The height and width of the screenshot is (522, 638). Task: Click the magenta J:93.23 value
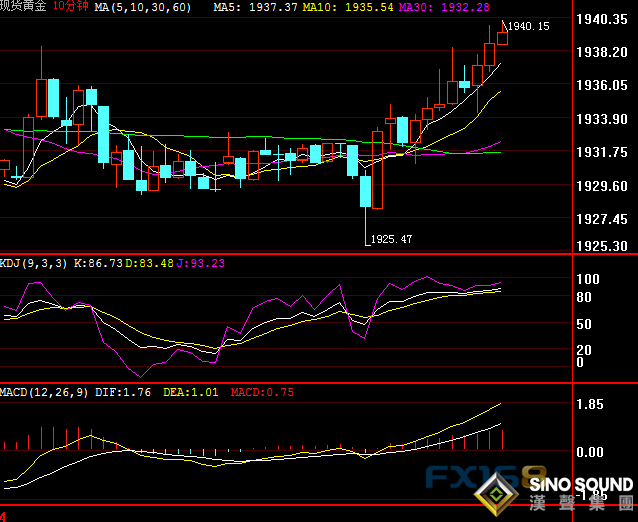click(201, 263)
